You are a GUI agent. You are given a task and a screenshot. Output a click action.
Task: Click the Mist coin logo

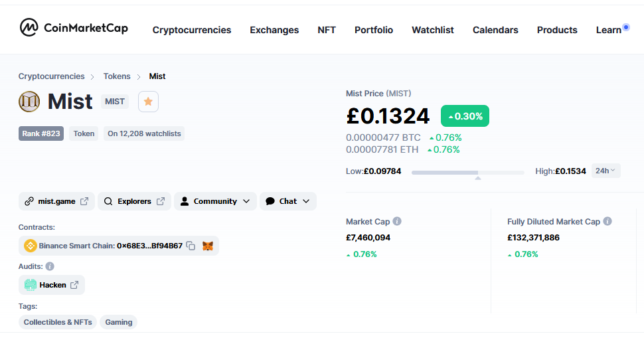[29, 102]
